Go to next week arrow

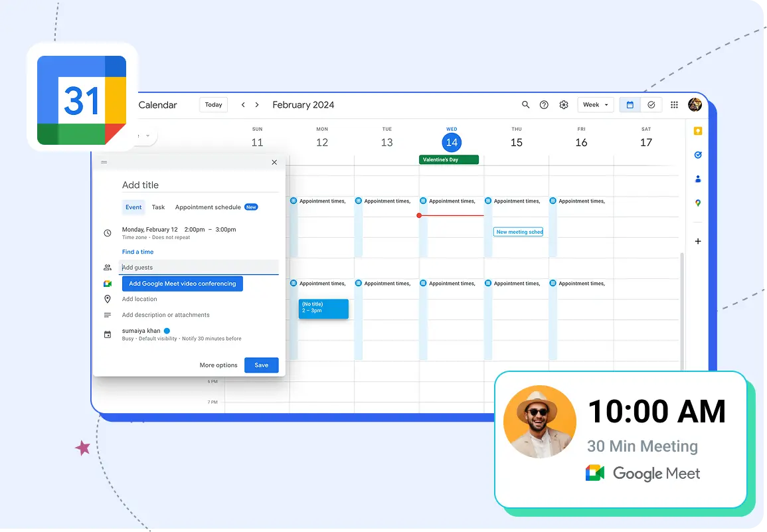pyautogui.click(x=257, y=105)
